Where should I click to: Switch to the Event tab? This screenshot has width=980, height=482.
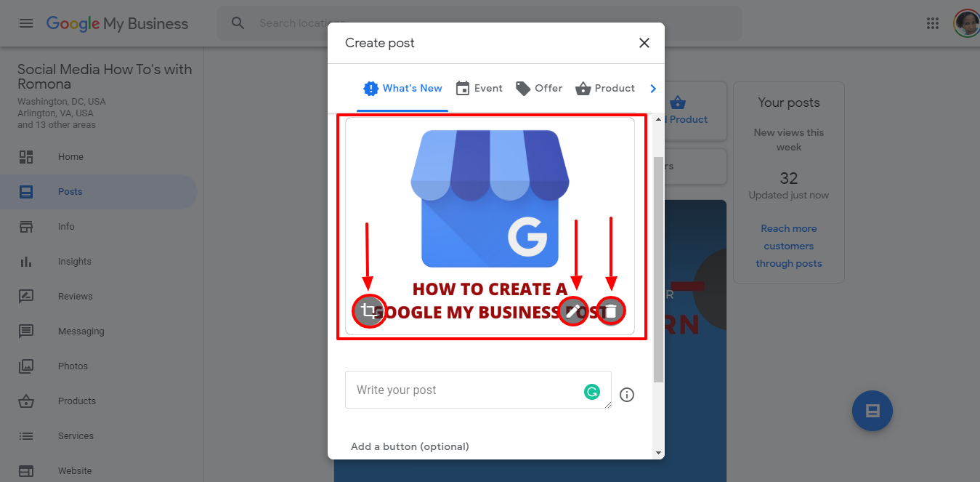click(479, 89)
